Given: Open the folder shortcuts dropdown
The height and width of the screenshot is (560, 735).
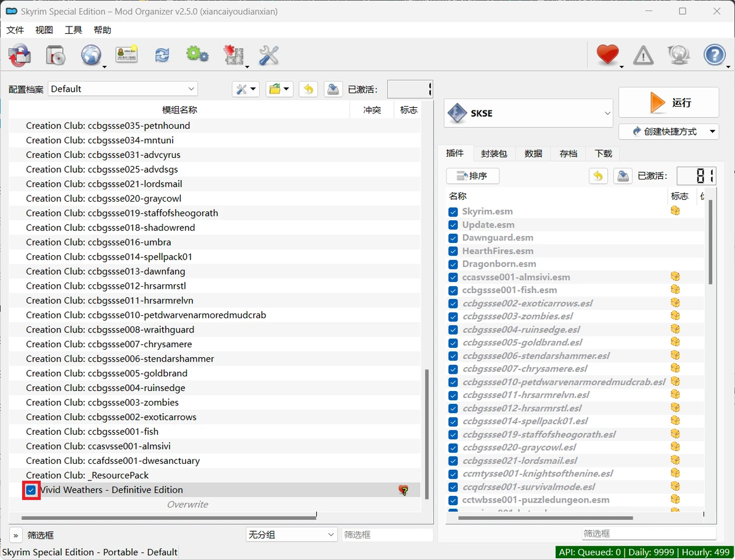Looking at the screenshot, I should 279,89.
